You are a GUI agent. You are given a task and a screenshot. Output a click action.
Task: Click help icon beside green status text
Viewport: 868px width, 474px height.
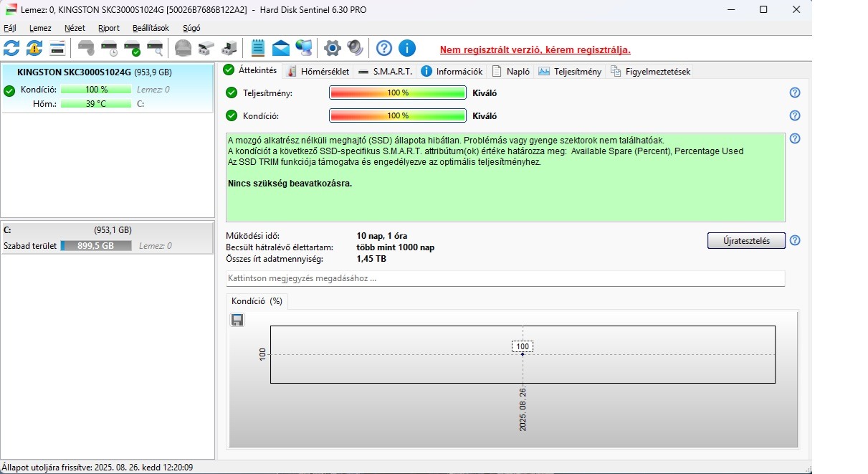pyautogui.click(x=794, y=138)
